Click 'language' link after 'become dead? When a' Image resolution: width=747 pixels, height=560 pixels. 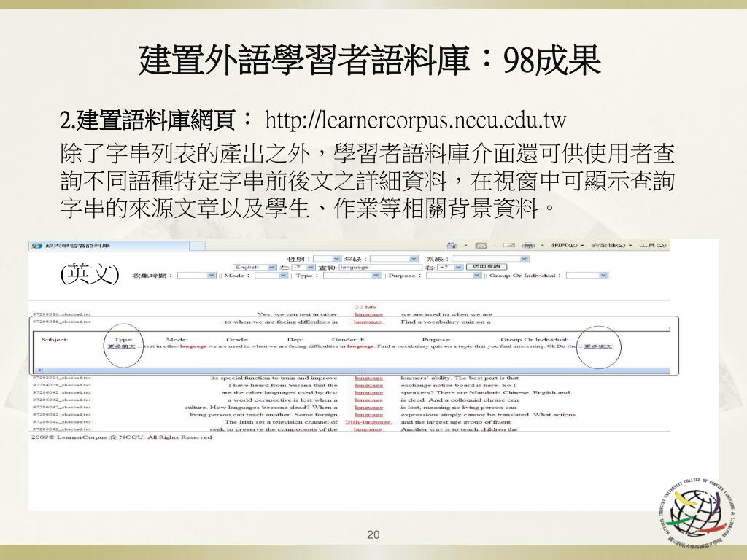pos(368,408)
